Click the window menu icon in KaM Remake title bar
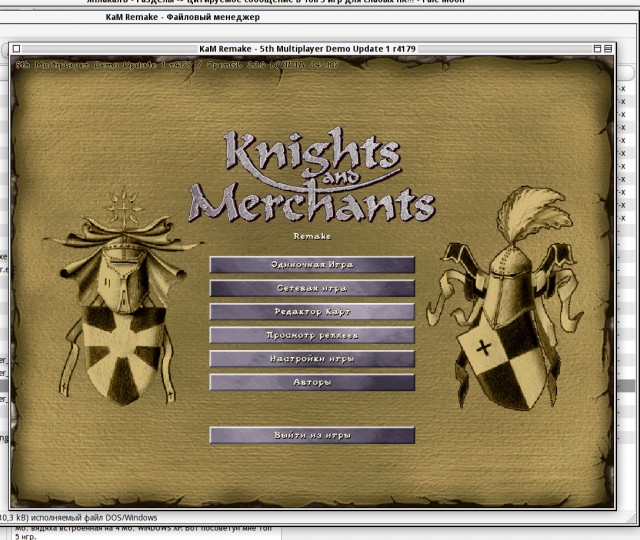640x540 pixels. coord(17,49)
